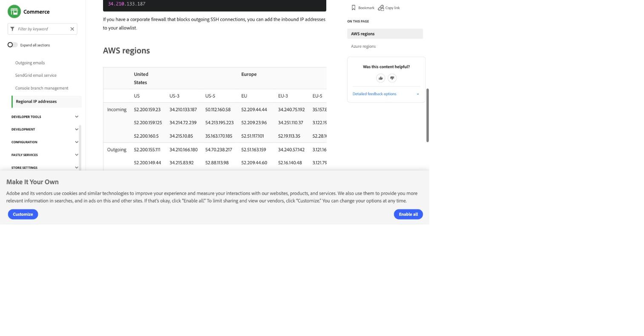Jump to Azure regions section
The image size is (644, 336).
coord(363,46)
